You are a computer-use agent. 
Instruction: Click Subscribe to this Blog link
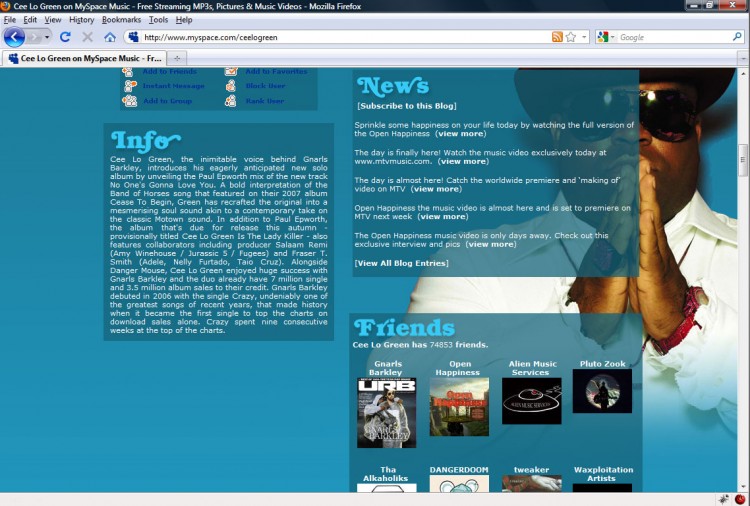coord(407,106)
